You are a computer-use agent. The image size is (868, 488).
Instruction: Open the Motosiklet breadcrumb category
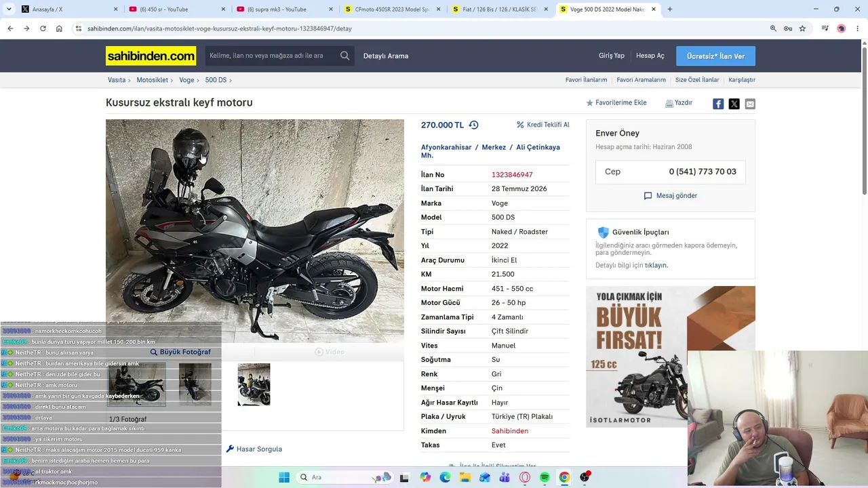[152, 80]
